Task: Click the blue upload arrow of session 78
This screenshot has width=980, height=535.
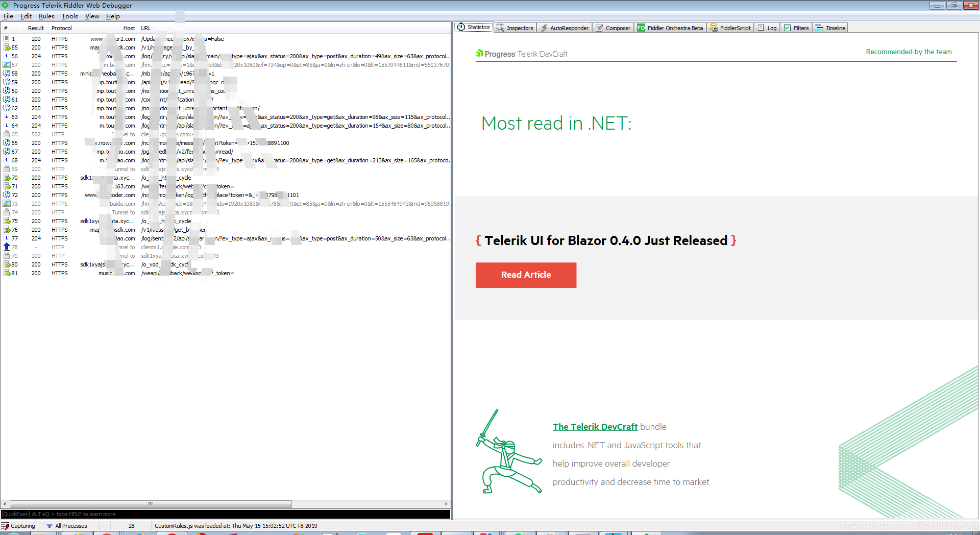Action: pos(7,247)
